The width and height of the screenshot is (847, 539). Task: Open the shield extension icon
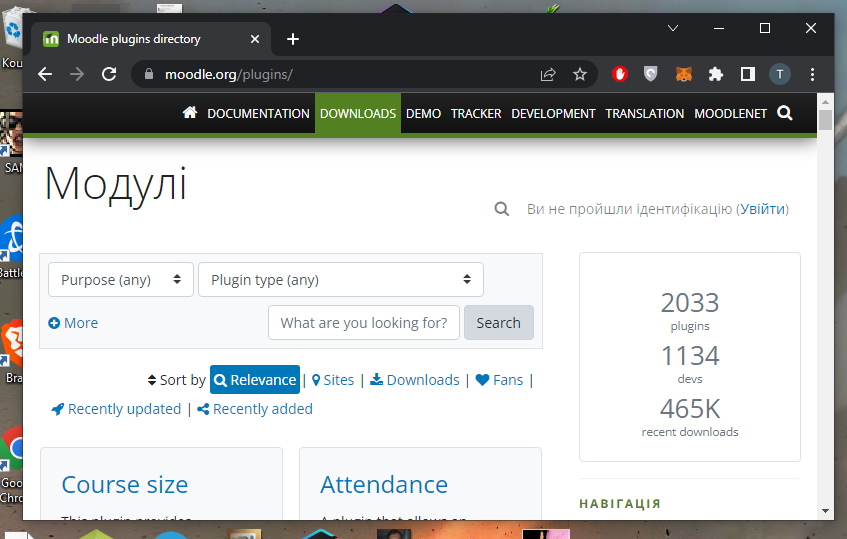650,74
